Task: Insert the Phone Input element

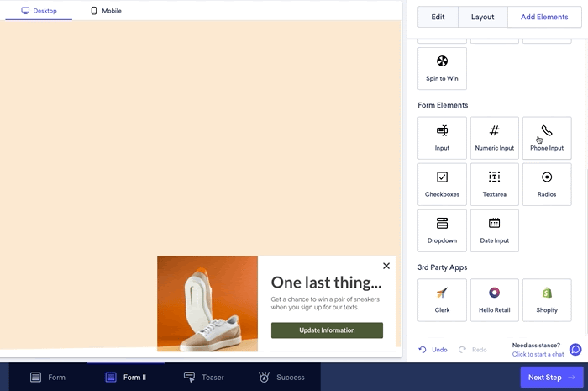Action: pos(546,138)
